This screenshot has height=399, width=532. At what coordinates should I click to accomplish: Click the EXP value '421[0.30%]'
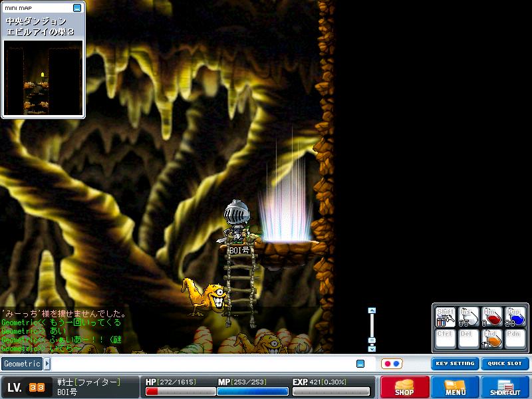[x=328, y=382]
